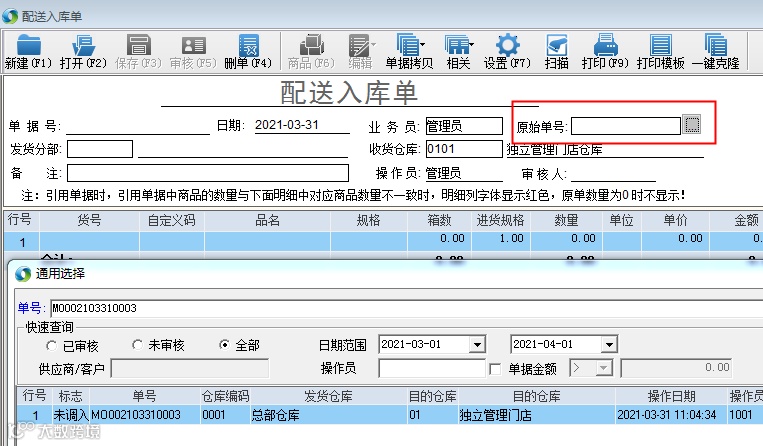Image resolution: width=763 pixels, height=446 pixels.
Task: Select the 全部 radio button
Action: point(224,345)
